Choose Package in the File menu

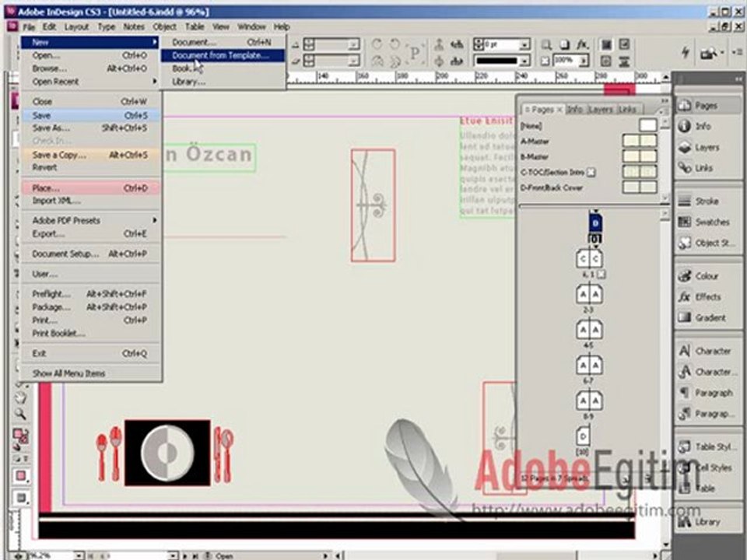pos(89,307)
